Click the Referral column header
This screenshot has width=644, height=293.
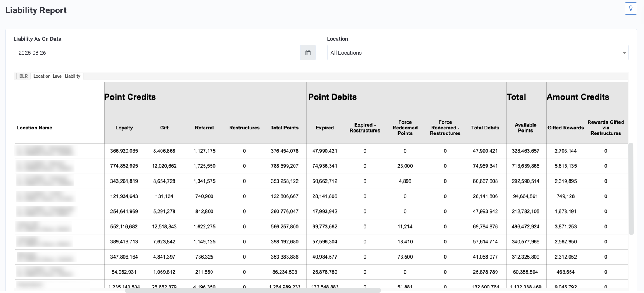pyautogui.click(x=204, y=128)
